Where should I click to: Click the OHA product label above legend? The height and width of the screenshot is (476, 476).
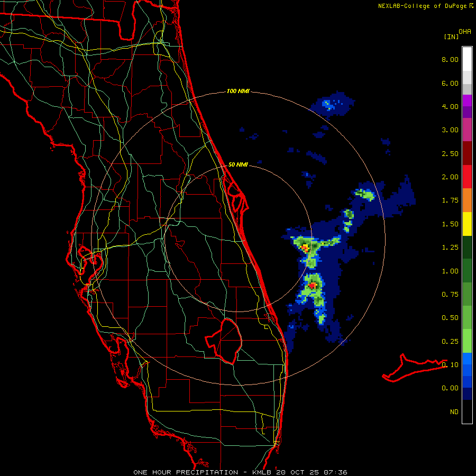(x=465, y=32)
